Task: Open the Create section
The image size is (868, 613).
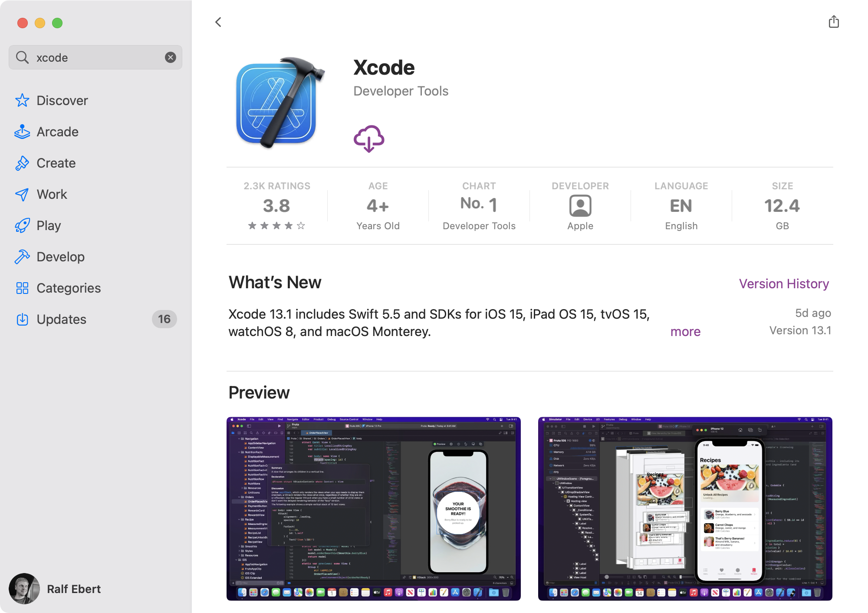Action: coord(56,162)
